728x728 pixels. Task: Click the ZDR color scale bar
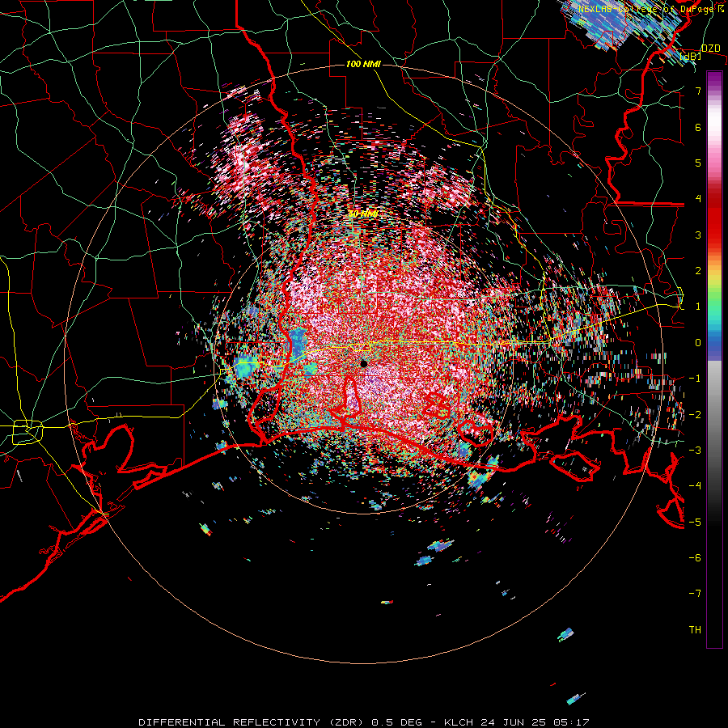tap(714, 359)
